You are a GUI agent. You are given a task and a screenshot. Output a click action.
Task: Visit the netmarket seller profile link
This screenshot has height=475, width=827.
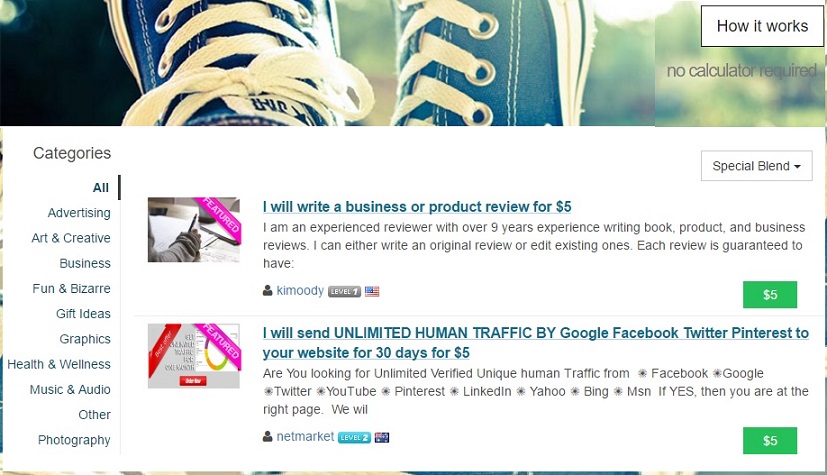[305, 437]
